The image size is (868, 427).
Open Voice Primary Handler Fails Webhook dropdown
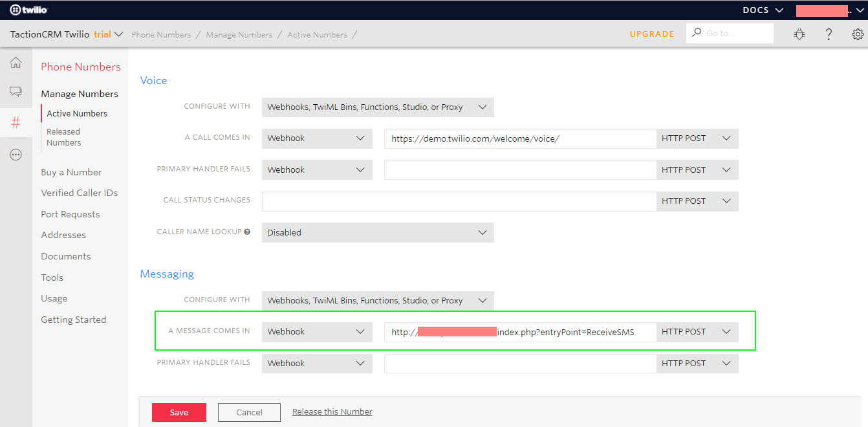pos(317,170)
